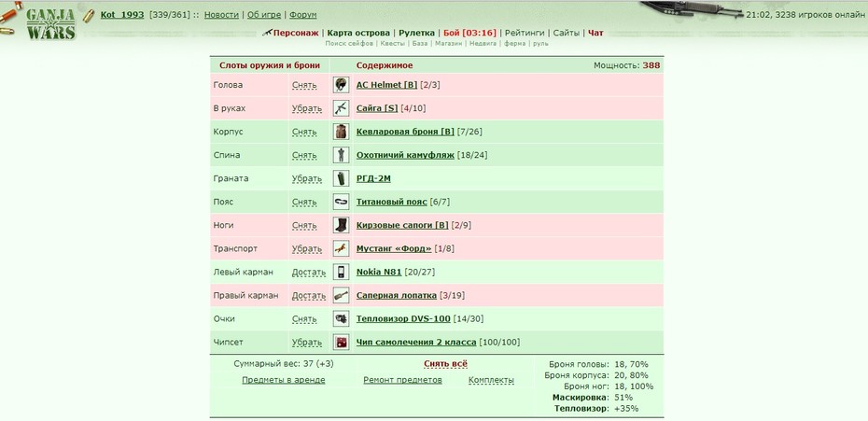Click the Титановый пояс belt icon
Image resolution: width=868 pixels, height=421 pixels.
[x=341, y=202]
